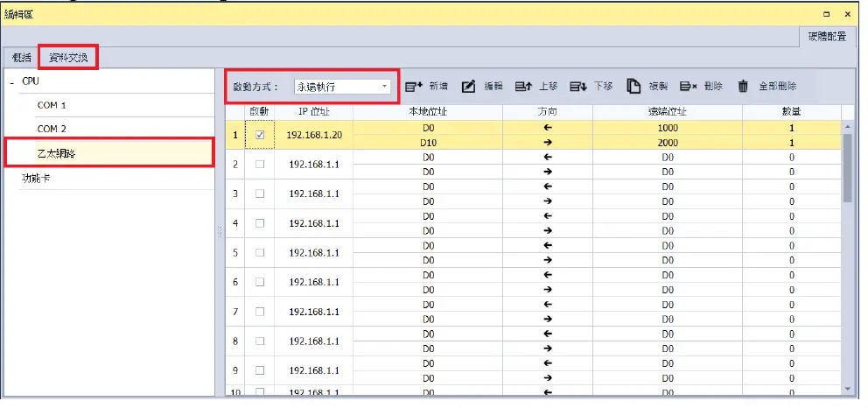Switch to the 概括 tab
This screenshot has width=868, height=408.
pyautogui.click(x=21, y=58)
